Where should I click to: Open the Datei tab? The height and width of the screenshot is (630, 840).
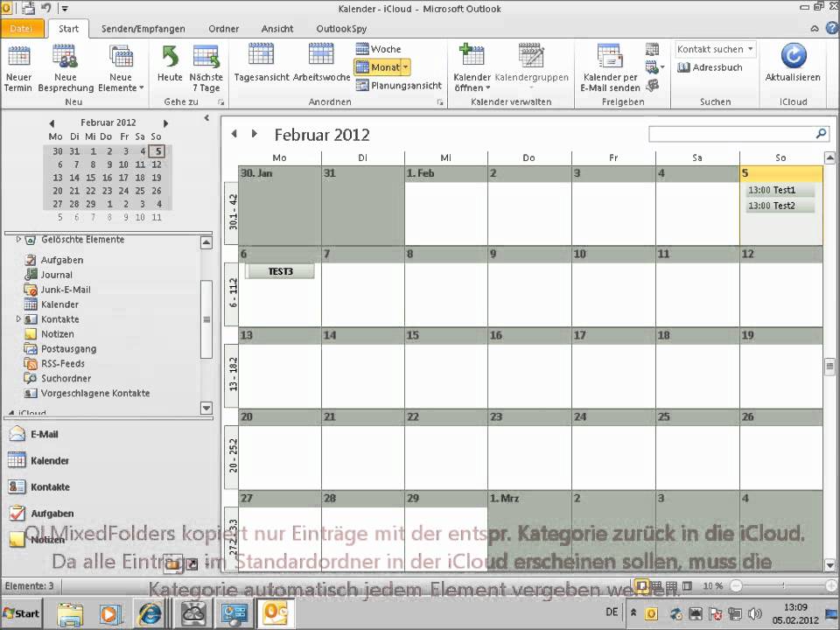[21, 28]
